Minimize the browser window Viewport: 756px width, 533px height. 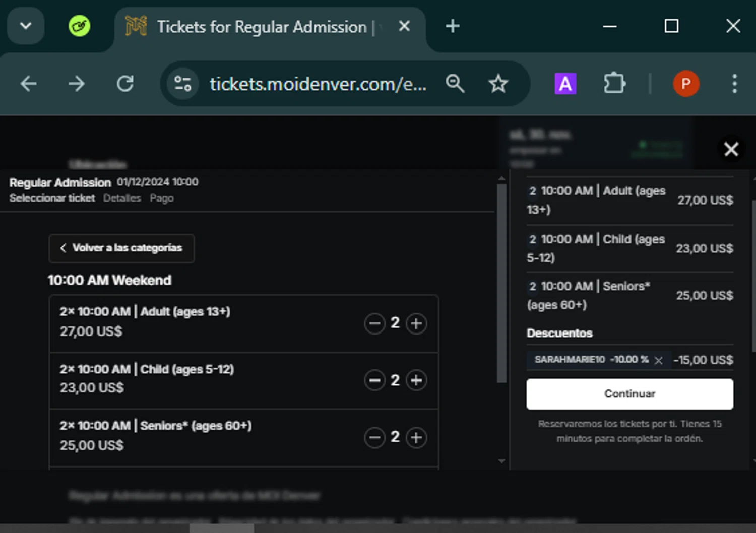(x=610, y=26)
